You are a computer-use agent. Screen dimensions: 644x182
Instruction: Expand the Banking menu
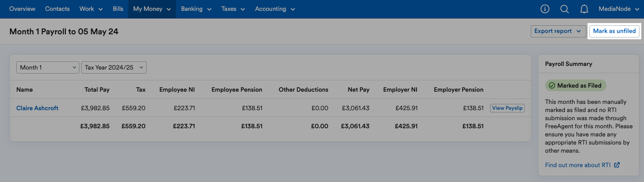coord(196,9)
